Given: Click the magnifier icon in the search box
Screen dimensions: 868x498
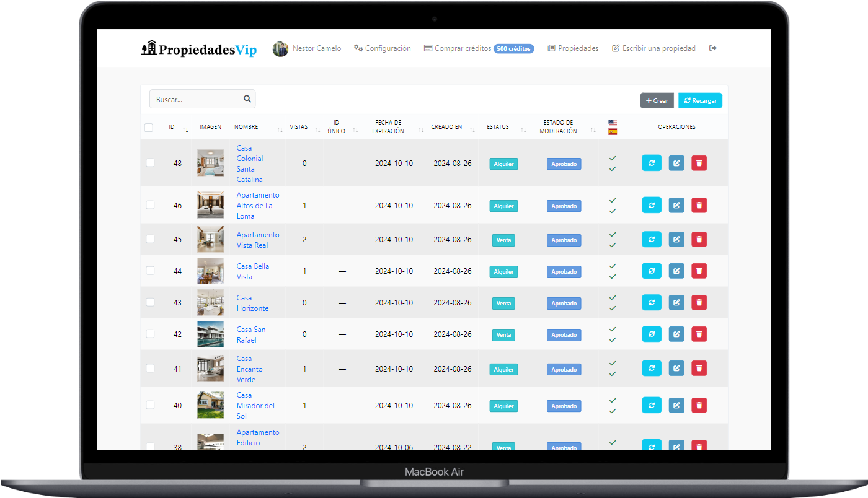Looking at the screenshot, I should click(247, 99).
